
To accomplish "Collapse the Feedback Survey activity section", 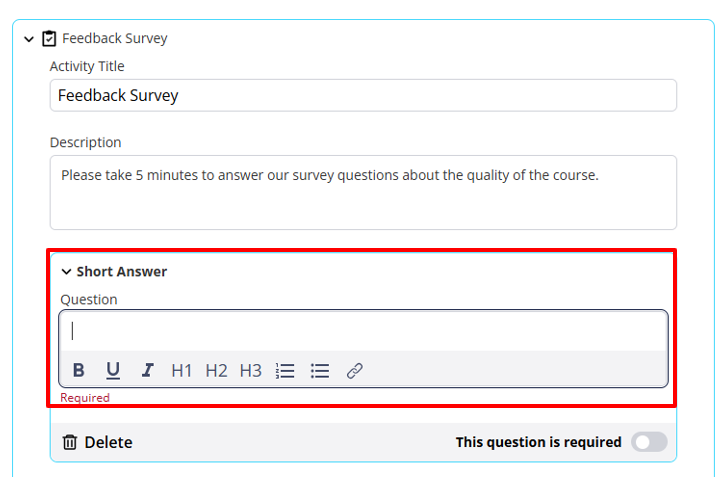I will pos(29,39).
